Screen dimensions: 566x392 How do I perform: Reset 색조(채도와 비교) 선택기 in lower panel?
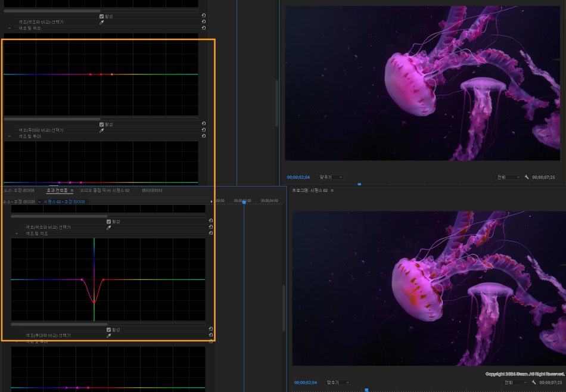(211, 227)
